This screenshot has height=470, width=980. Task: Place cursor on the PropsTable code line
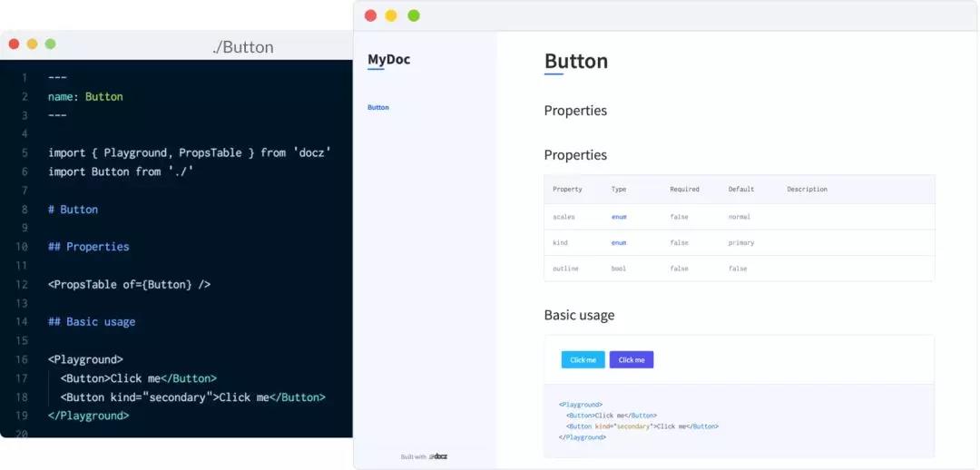(x=129, y=284)
